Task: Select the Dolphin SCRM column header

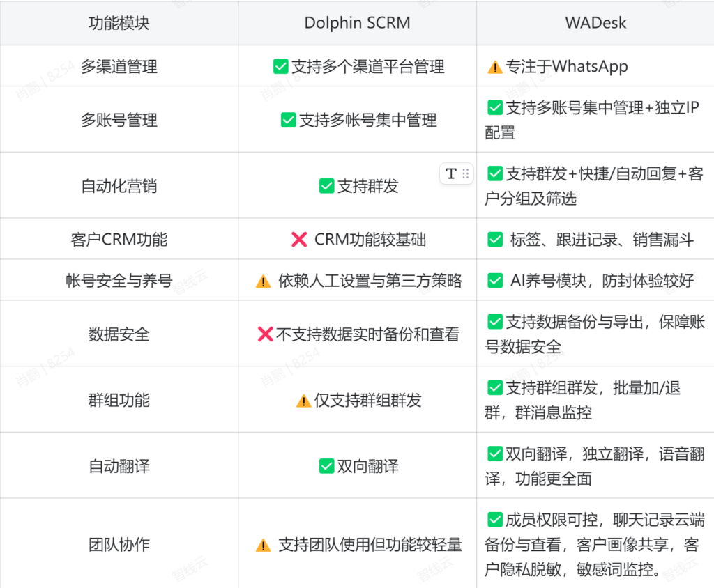Action: pyautogui.click(x=357, y=23)
